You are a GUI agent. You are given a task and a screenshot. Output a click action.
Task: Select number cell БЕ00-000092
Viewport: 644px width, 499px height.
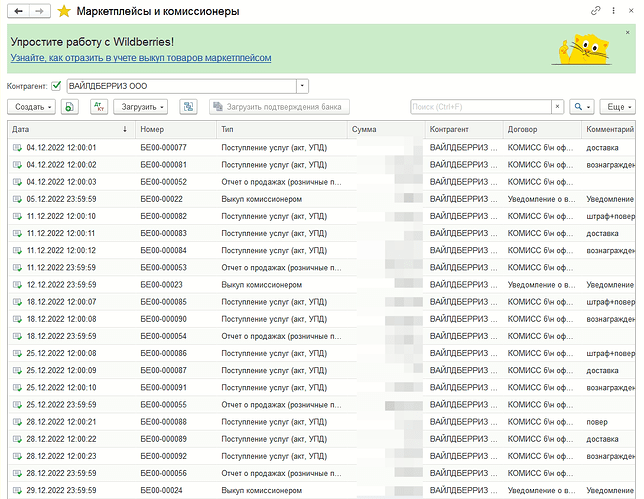[163, 456]
